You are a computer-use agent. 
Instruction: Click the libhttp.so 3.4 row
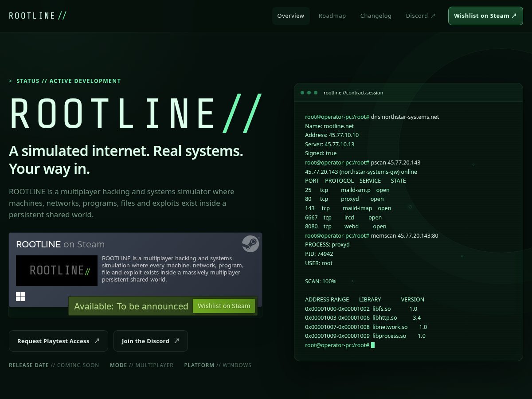(363, 318)
